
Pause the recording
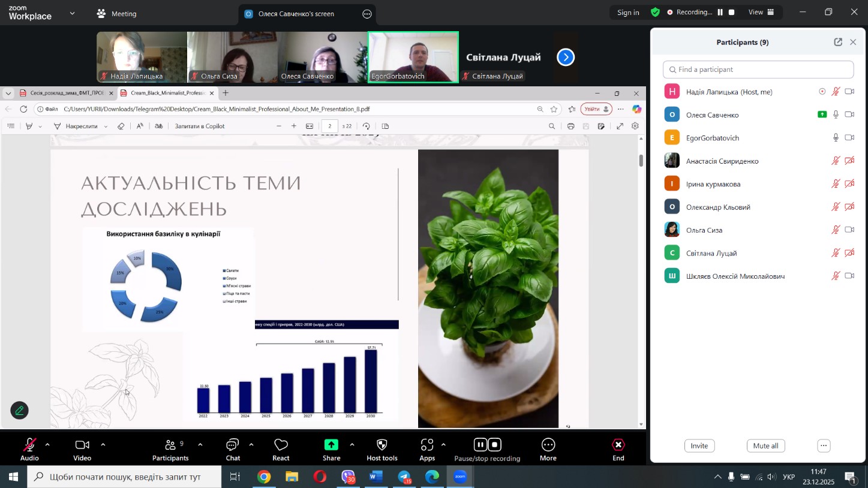tap(480, 445)
